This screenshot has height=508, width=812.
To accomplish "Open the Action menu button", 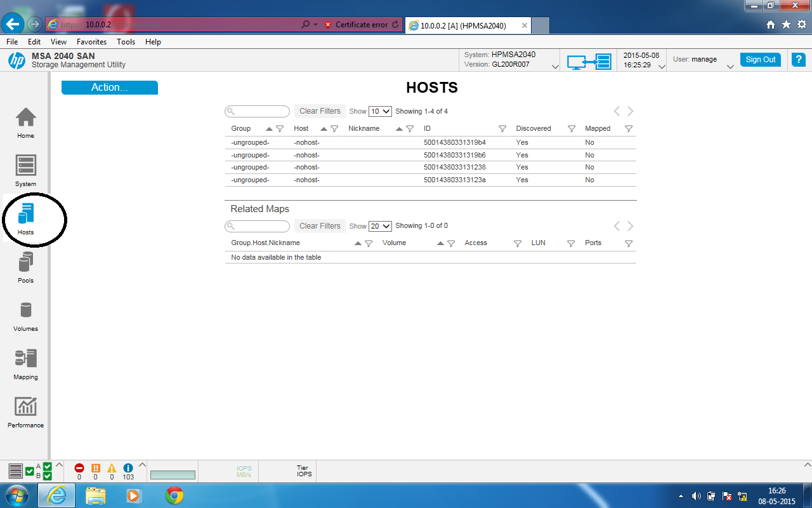I will [109, 88].
